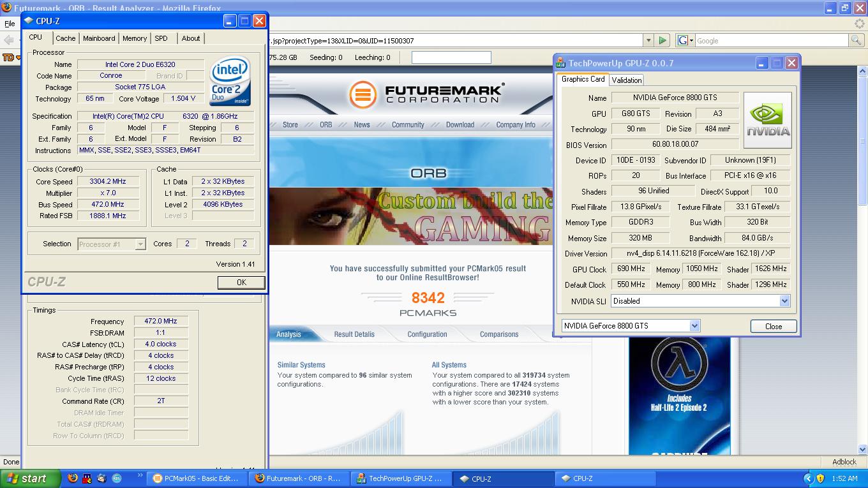This screenshot has width=868, height=488.
Task: Open the Firefox File menu
Action: (x=10, y=24)
